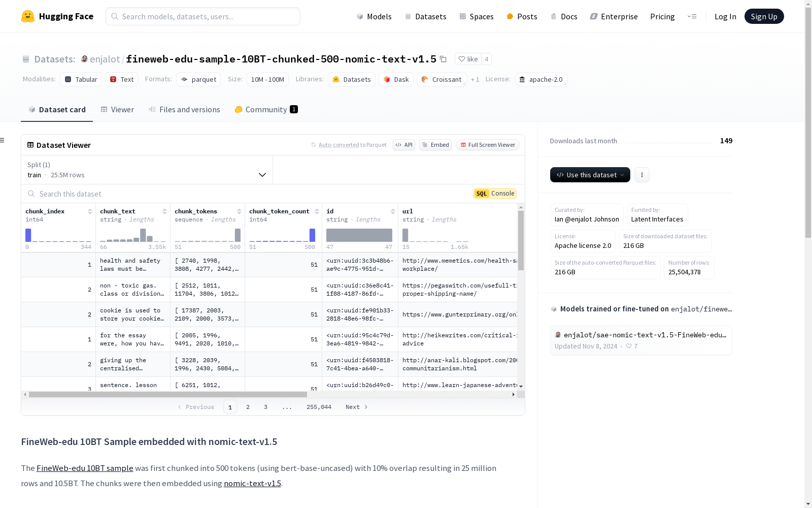Show the +1 additional libraries
This screenshot has width=812, height=508.
pyautogui.click(x=475, y=79)
